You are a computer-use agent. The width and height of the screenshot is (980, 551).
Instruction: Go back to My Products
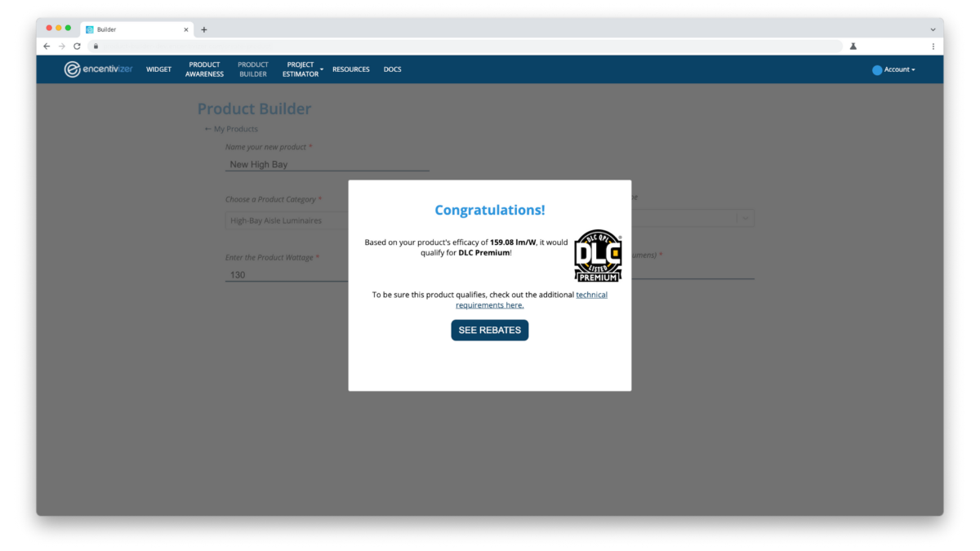(x=232, y=129)
